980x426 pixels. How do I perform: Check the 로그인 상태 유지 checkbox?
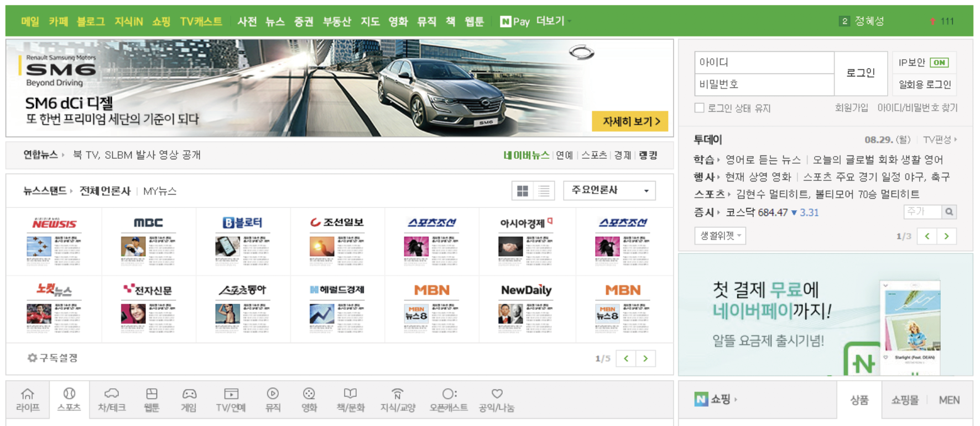point(700,108)
